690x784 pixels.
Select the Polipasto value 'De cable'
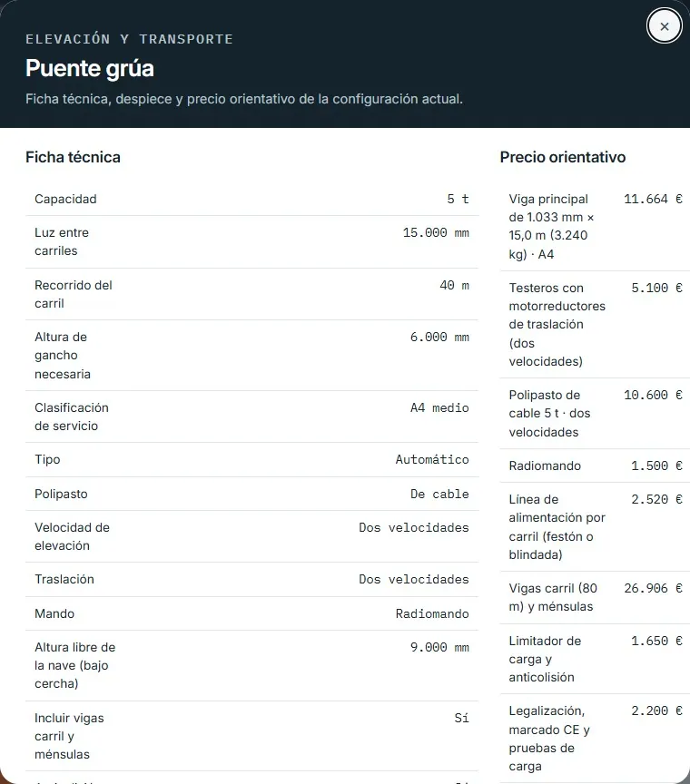pyautogui.click(x=439, y=494)
